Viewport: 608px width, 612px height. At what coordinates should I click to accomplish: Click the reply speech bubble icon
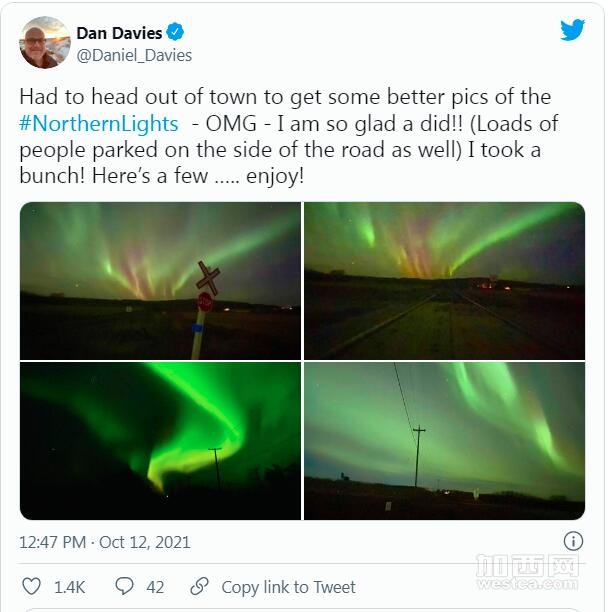[124, 586]
